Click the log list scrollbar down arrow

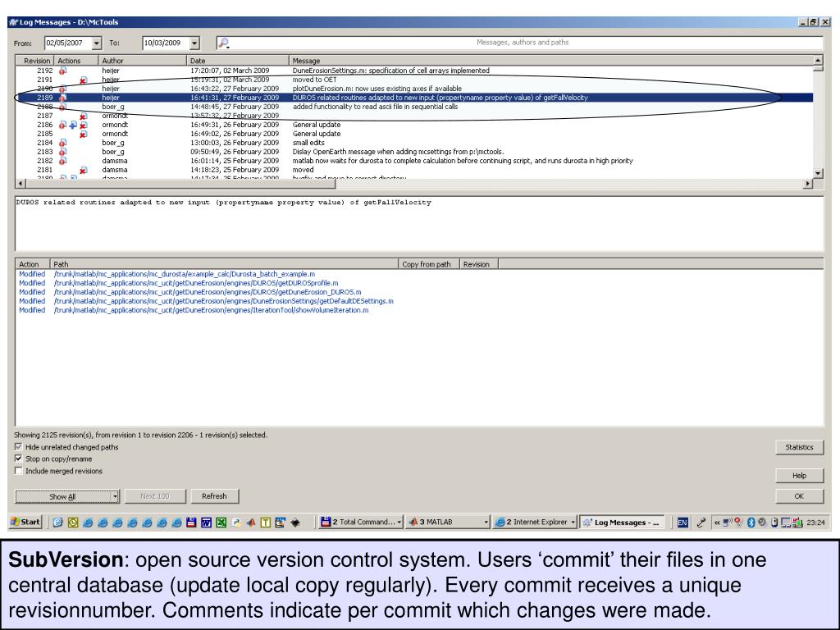818,173
